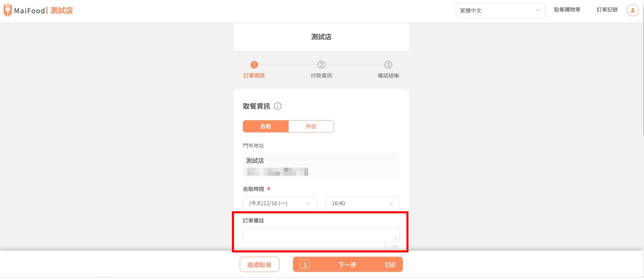
Task: Click the cart quantity badge showing 1
Action: coord(305,265)
